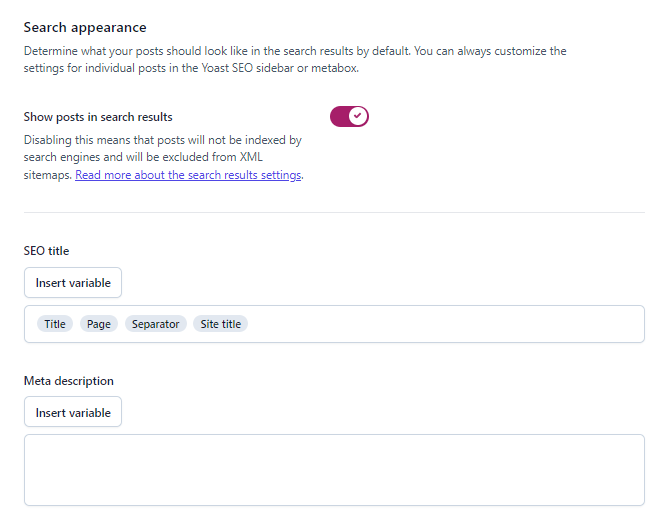Select the Separator variable tag in SEO title
665x526 pixels.
156,324
